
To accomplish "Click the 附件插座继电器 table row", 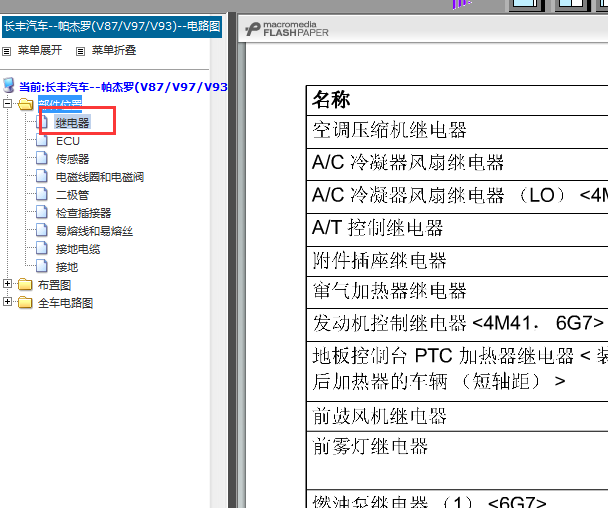I will coord(457,261).
